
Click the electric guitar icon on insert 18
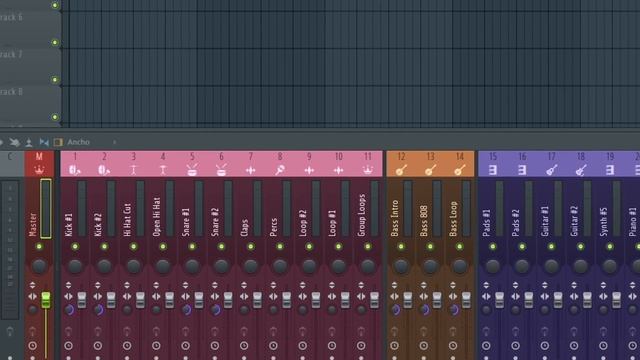tap(581, 170)
